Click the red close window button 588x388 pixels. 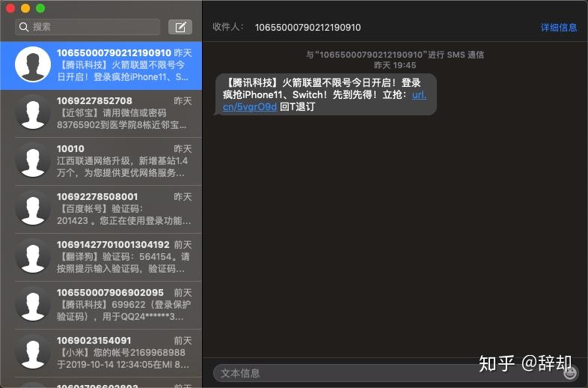click(x=10, y=8)
